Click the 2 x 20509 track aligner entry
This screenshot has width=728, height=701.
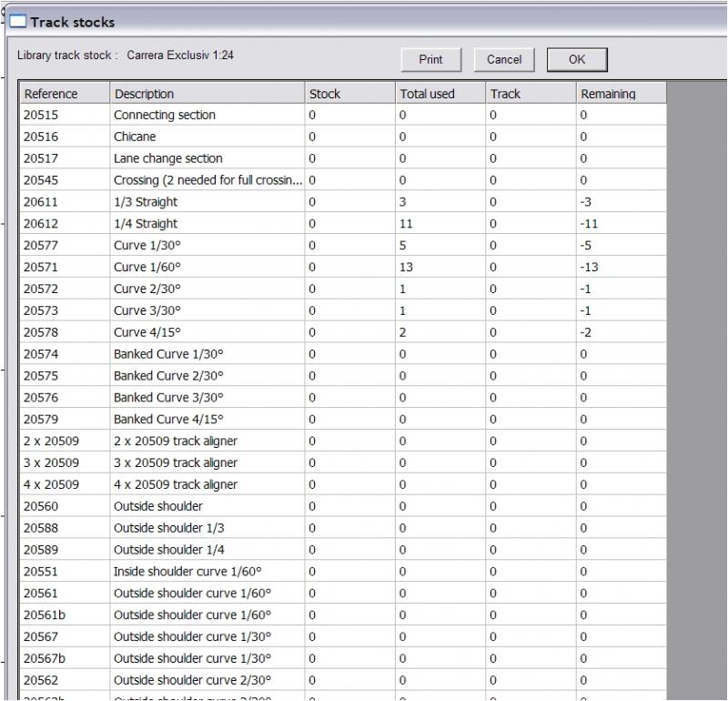tap(175, 442)
